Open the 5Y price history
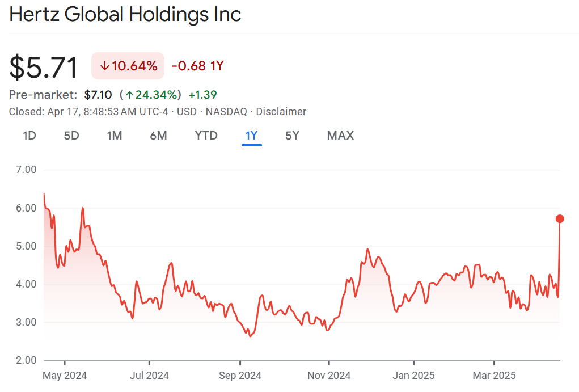This screenshot has width=579, height=392. coord(292,136)
